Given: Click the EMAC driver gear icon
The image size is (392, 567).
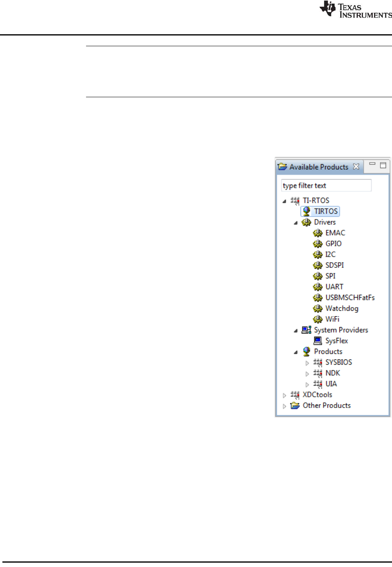Looking at the screenshot, I should [318, 233].
